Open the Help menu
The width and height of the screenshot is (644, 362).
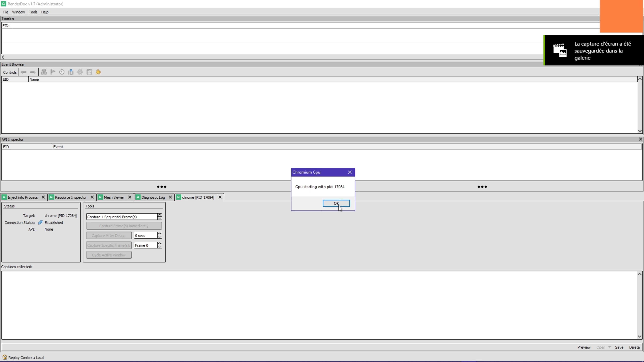(45, 12)
